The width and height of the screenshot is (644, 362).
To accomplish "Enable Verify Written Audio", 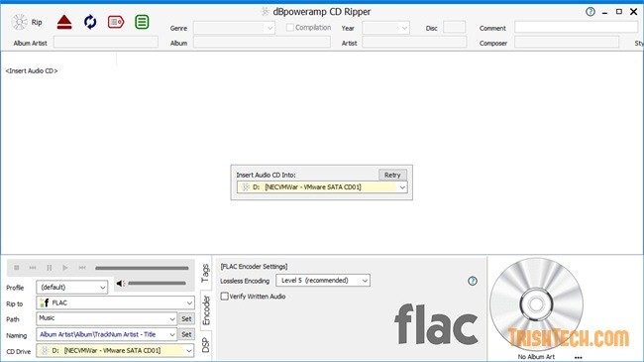I will point(225,297).
